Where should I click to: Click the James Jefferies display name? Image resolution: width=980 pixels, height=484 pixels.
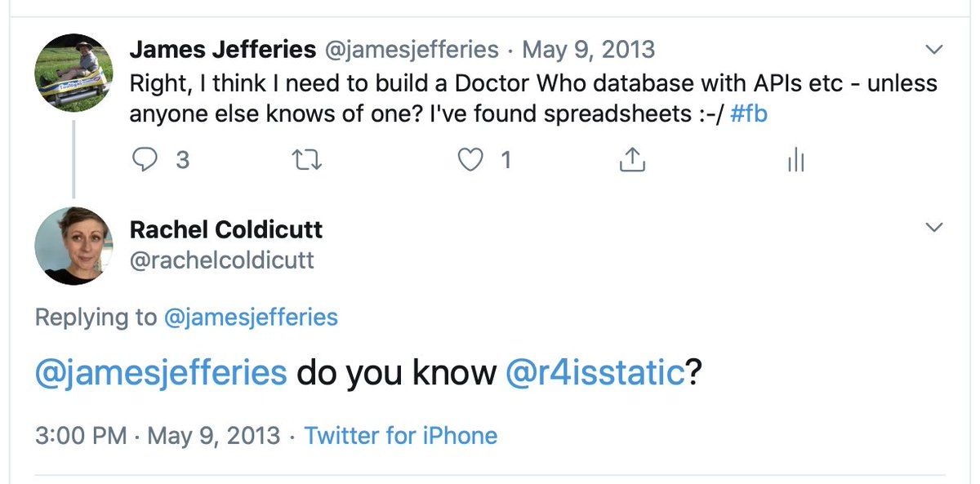222,50
